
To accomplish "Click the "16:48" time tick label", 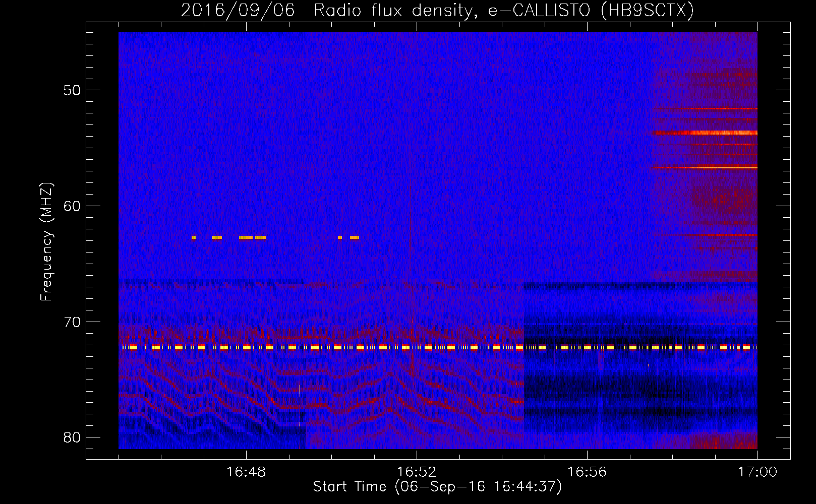I will point(246,472).
